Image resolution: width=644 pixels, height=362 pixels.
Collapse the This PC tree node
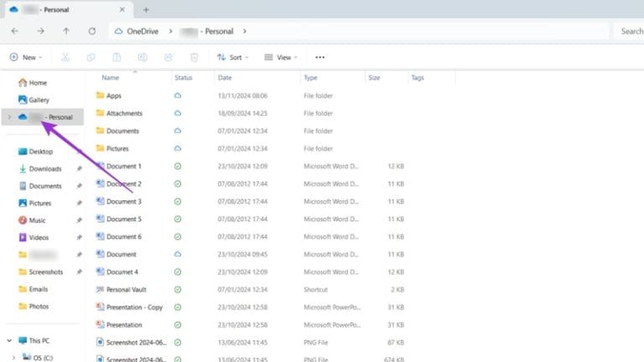(9, 341)
